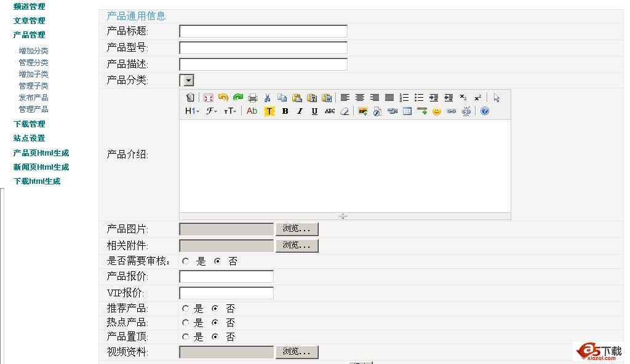Toggle source code view in editor
630x364 pixels.
[x=190, y=98]
